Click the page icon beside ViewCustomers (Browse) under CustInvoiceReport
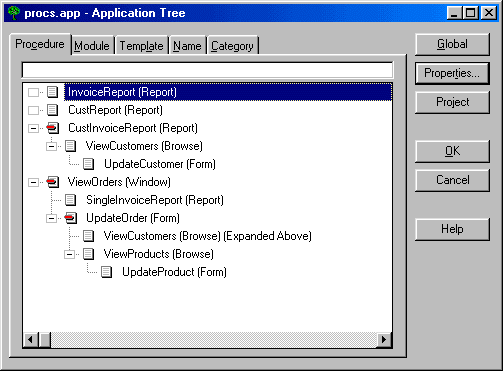503x371 pixels. click(x=70, y=146)
